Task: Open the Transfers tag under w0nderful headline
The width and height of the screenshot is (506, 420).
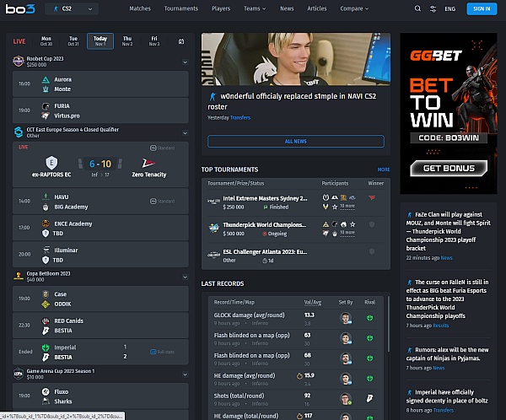Action: (x=240, y=118)
